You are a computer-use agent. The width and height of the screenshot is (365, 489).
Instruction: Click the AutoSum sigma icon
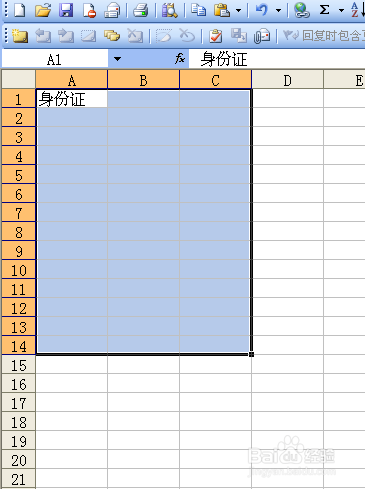point(324,10)
